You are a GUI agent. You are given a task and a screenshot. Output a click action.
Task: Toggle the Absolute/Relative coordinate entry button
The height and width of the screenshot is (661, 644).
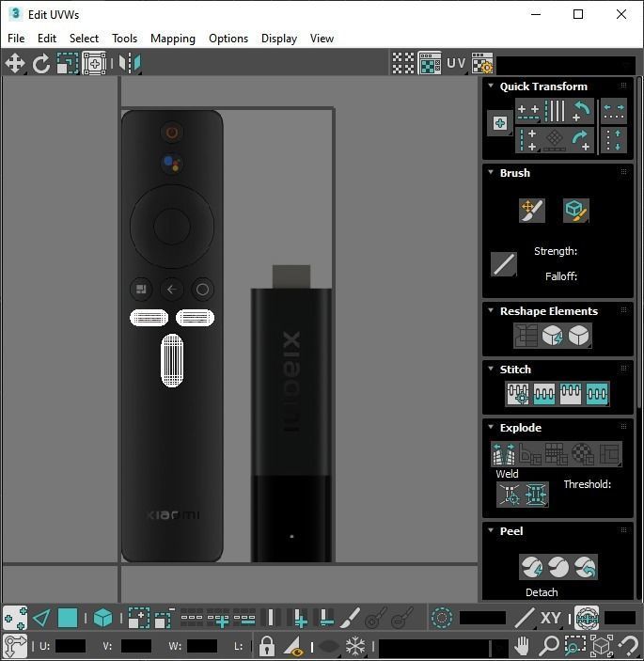tap(15, 645)
